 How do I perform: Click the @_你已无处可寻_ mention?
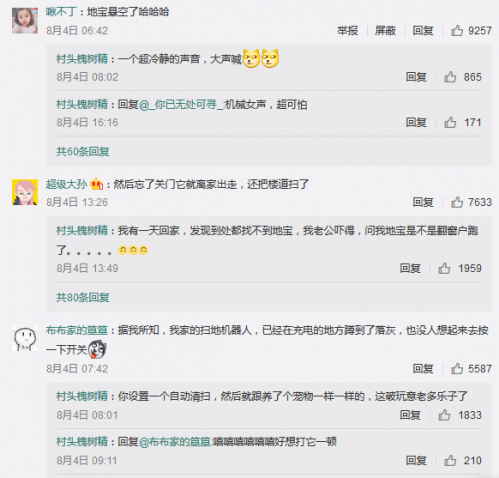click(181, 105)
